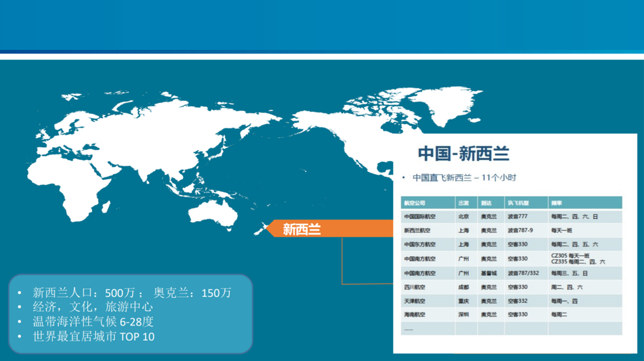Click the 四川航空 cell in table
Viewport: 644px width, 361px height.
[x=415, y=287]
